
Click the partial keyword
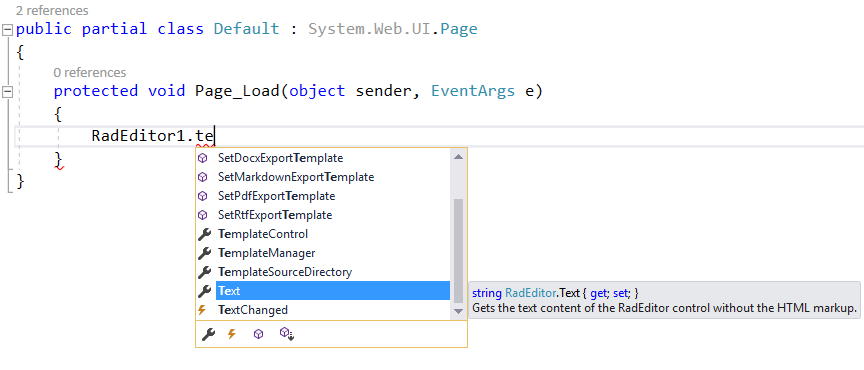coord(115,29)
